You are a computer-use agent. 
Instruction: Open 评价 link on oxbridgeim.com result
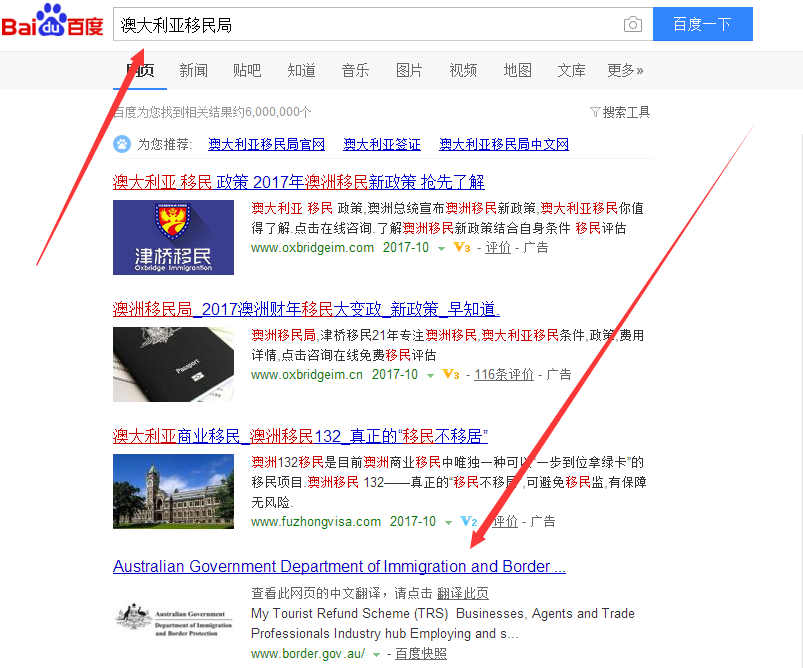(x=498, y=247)
